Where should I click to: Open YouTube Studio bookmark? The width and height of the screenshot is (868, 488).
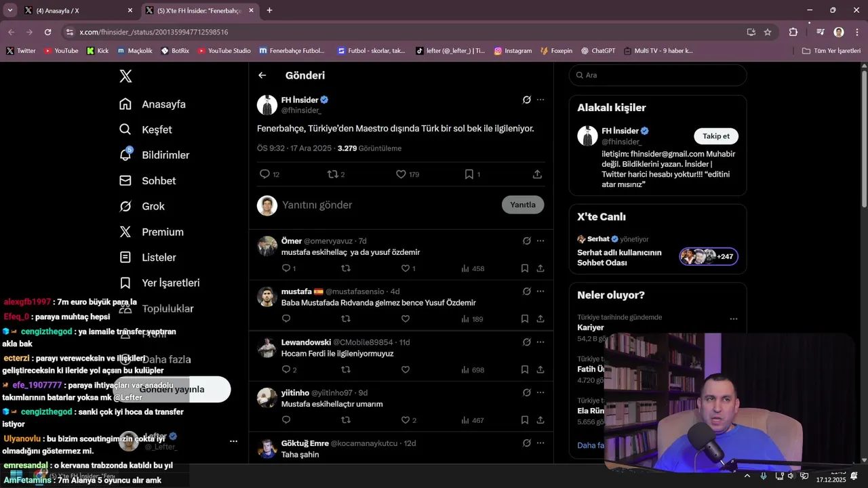pyautogui.click(x=224, y=51)
